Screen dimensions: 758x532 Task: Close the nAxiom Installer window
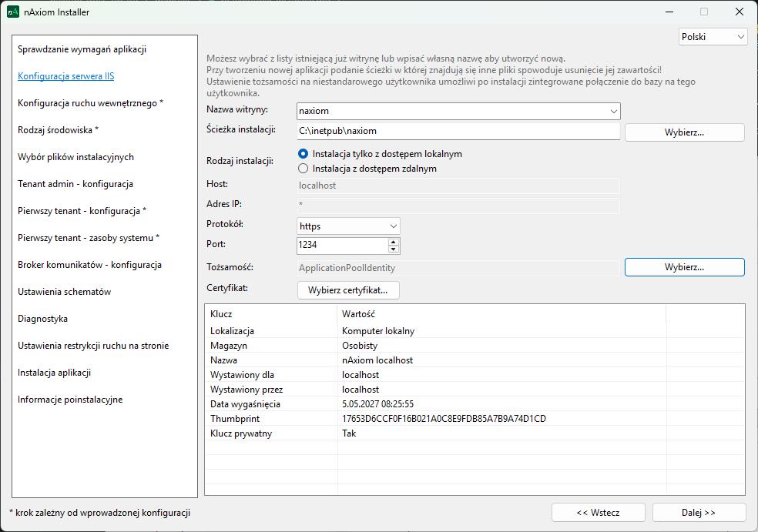tap(740, 12)
